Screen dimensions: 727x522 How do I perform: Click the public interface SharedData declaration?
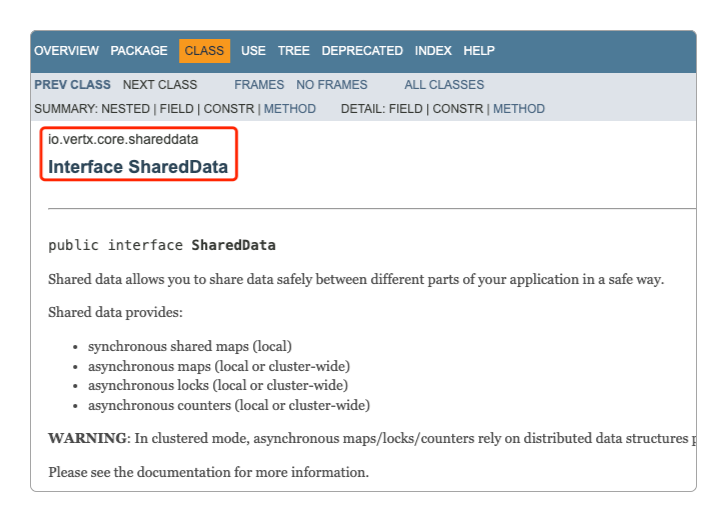[162, 245]
